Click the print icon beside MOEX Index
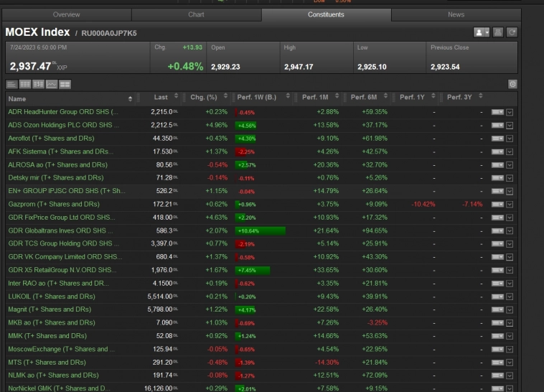This screenshot has width=544, height=392. pos(499,32)
